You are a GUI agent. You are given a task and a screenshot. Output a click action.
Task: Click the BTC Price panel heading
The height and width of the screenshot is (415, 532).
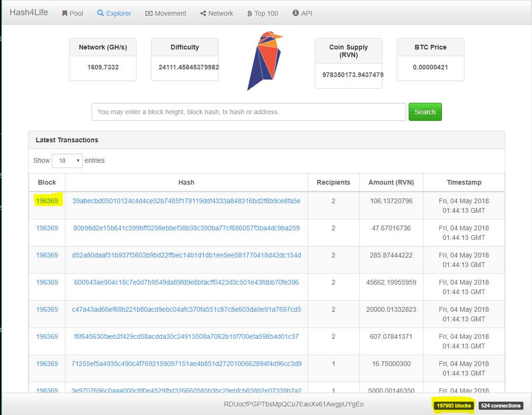point(430,47)
